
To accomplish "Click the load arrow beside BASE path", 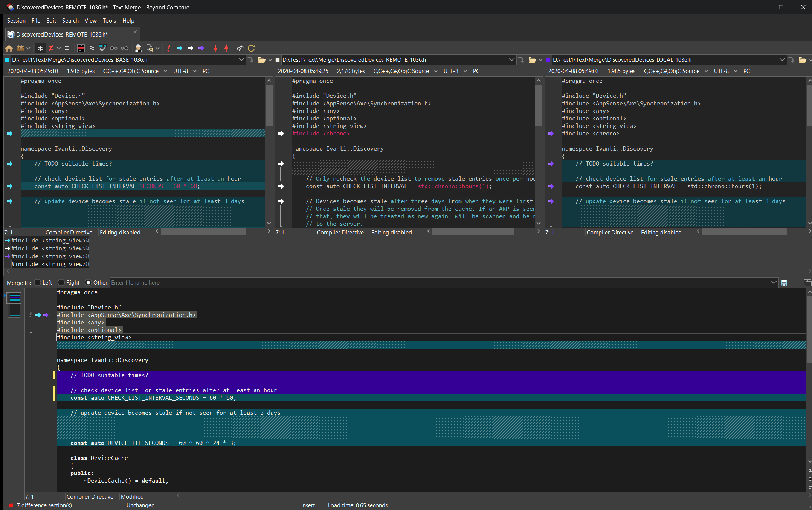I will [251, 60].
